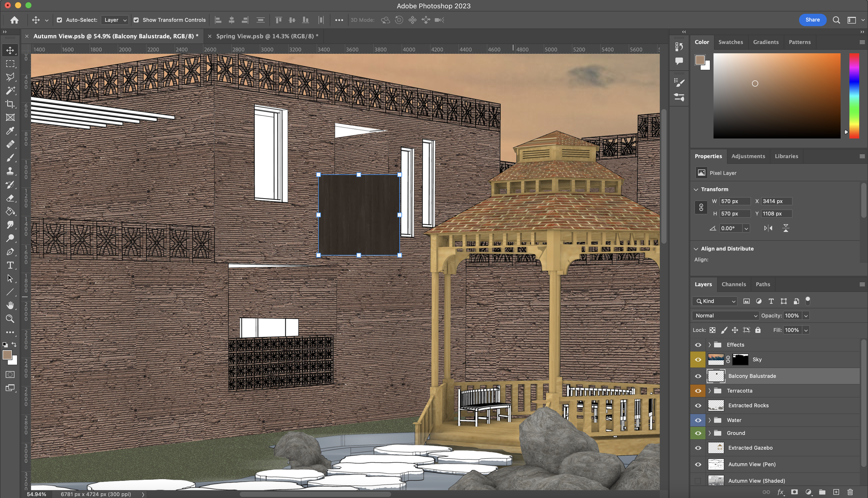Swap foreground and background colors
The image size is (868, 498).
pos(14,345)
